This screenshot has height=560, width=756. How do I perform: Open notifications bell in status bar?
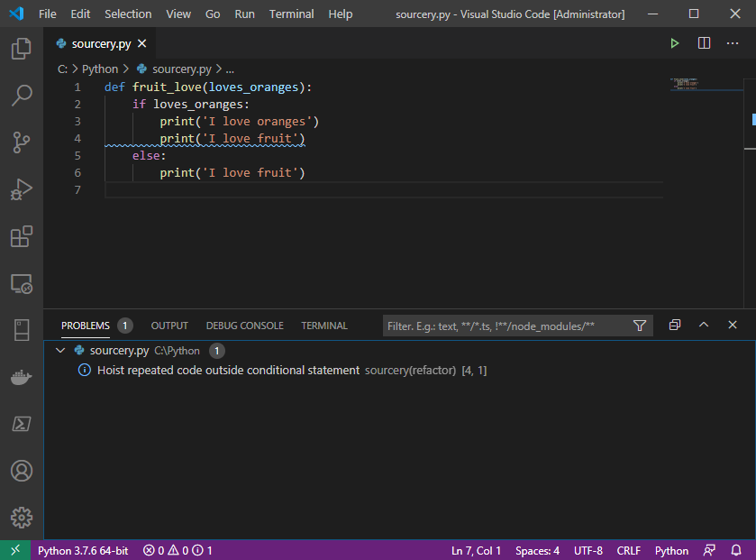(736, 550)
